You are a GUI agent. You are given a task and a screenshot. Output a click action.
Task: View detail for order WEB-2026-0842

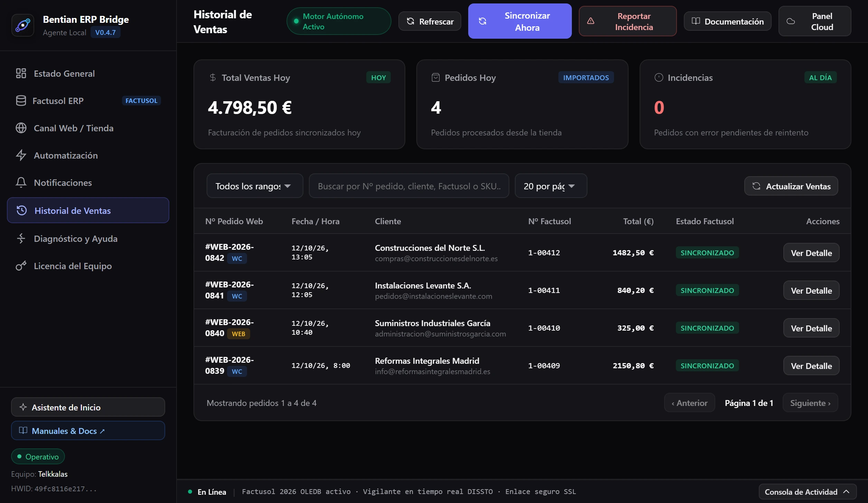pos(811,253)
